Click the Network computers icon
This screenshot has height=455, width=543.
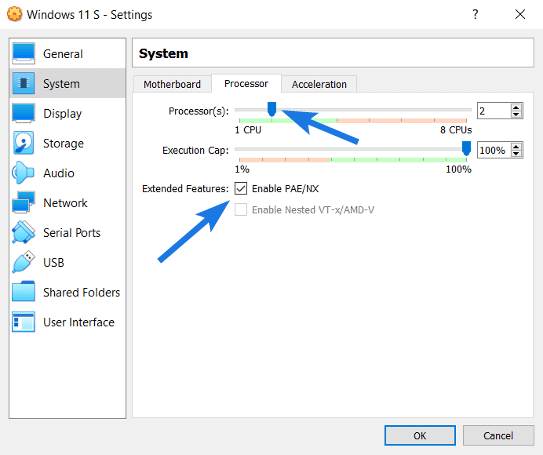(23, 202)
